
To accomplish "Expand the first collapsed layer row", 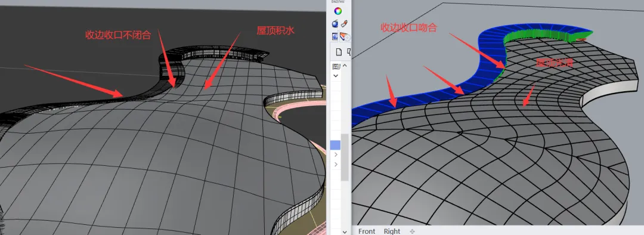I will (x=336, y=154).
